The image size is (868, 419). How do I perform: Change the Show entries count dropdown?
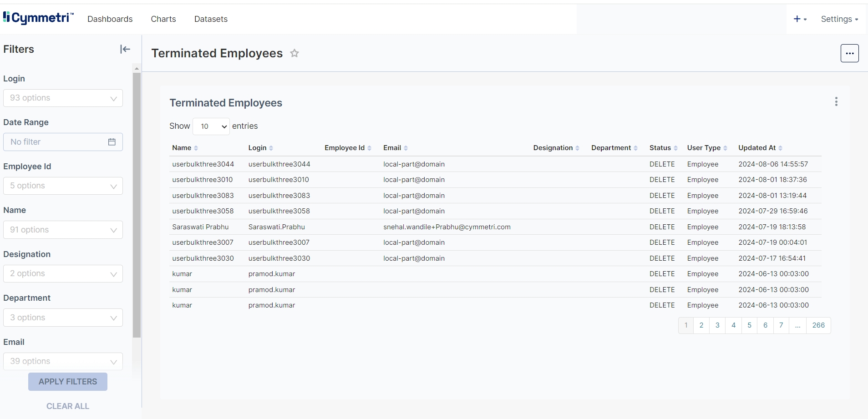pos(211,126)
